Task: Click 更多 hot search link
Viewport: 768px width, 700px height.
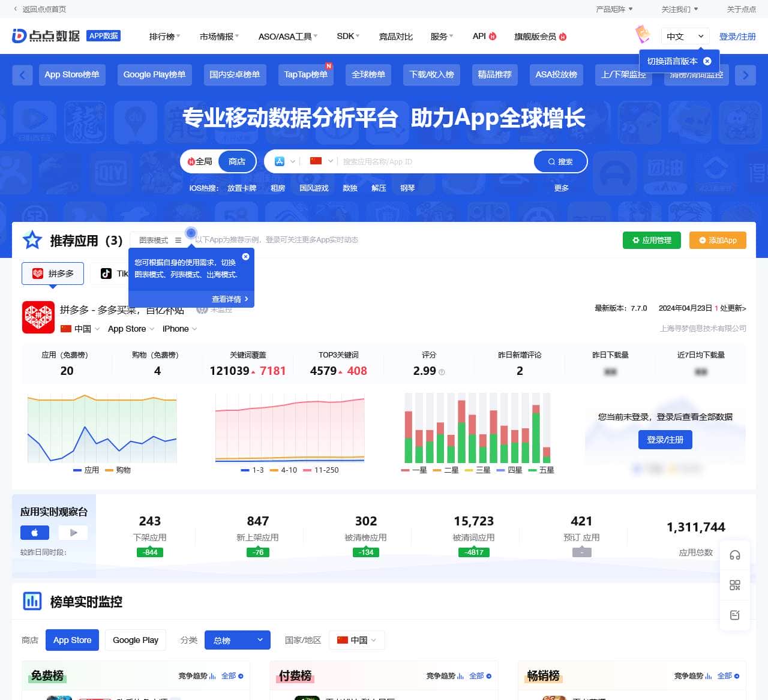Action: (562, 188)
